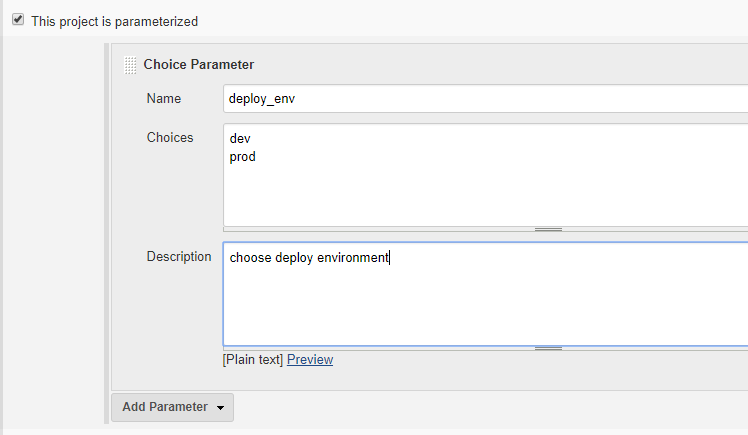
Task: Click the Choice Parameter heading
Action: (198, 64)
